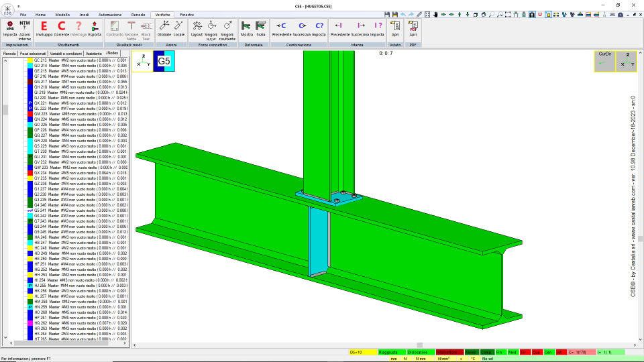The width and height of the screenshot is (644, 362).
Task: Click the green right arrow pan icon
Action: click(443, 14)
